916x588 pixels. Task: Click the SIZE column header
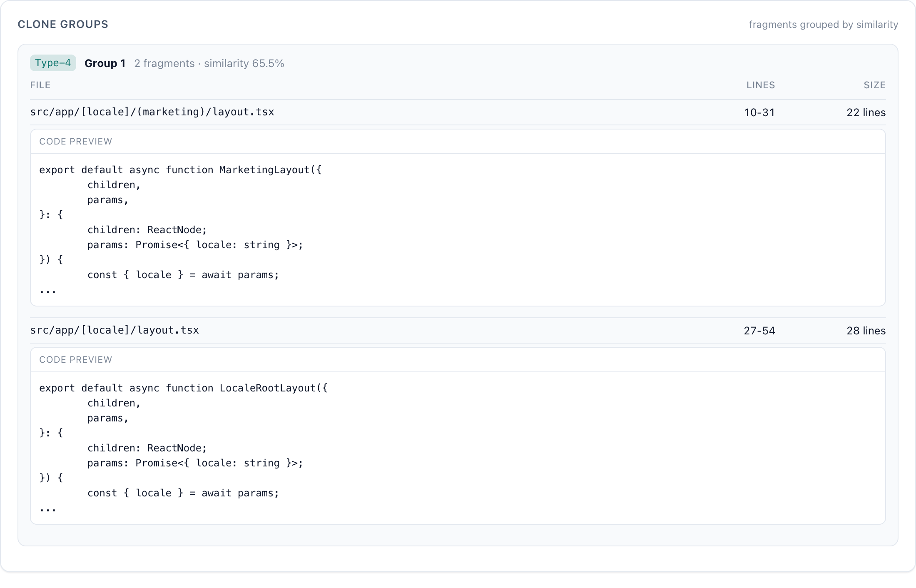(x=874, y=85)
